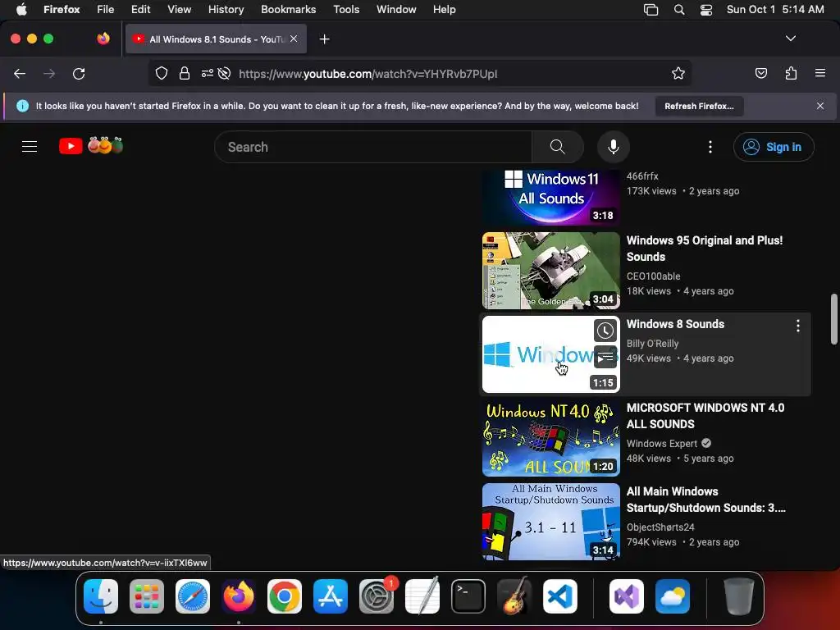Open the Bookmarks menu
840x630 pixels.
[x=288, y=10]
